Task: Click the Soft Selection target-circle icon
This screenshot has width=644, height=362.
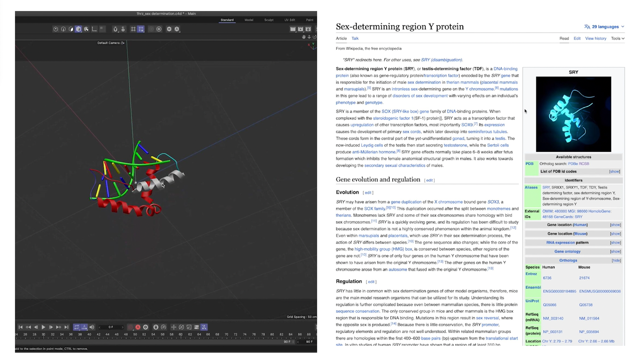Action: point(159,29)
